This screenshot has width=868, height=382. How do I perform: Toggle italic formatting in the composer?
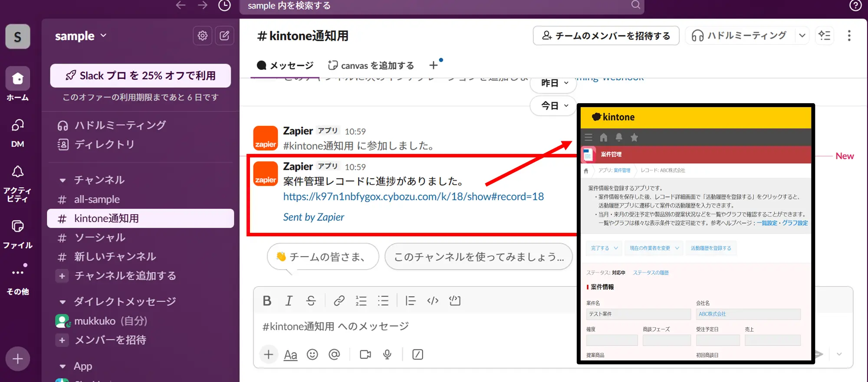289,300
